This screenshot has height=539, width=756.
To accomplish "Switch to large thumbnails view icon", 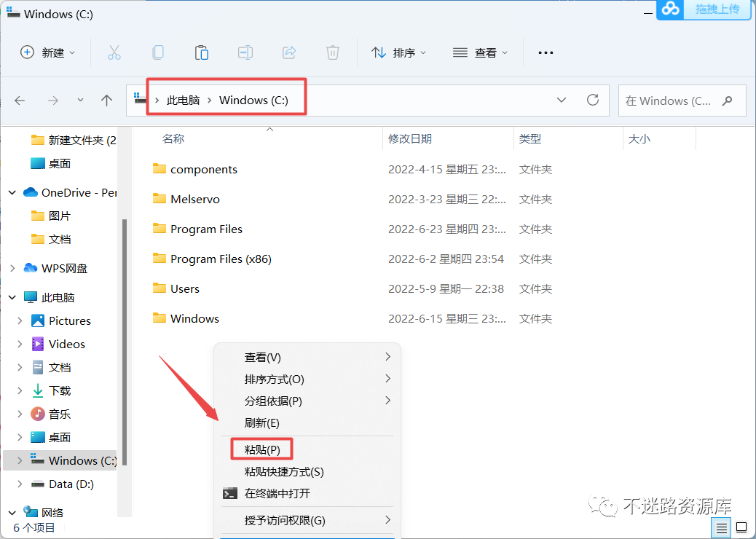I will [741, 528].
